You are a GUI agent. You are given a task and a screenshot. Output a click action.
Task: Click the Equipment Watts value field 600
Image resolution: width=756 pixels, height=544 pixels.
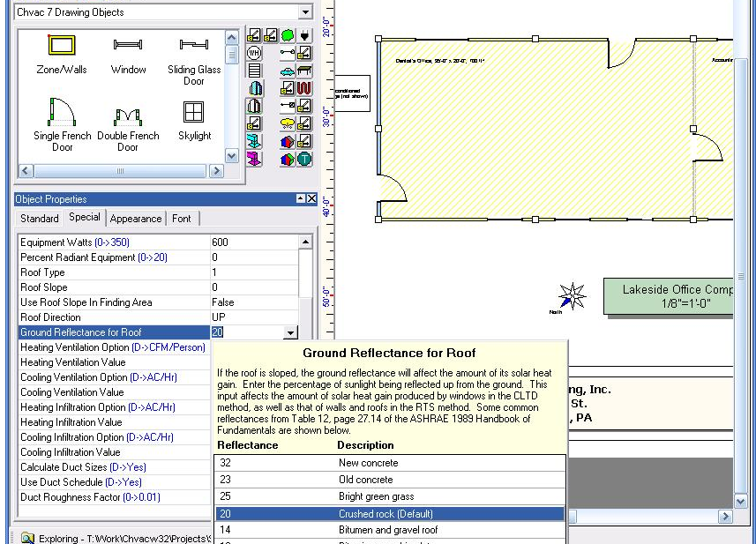pos(254,242)
